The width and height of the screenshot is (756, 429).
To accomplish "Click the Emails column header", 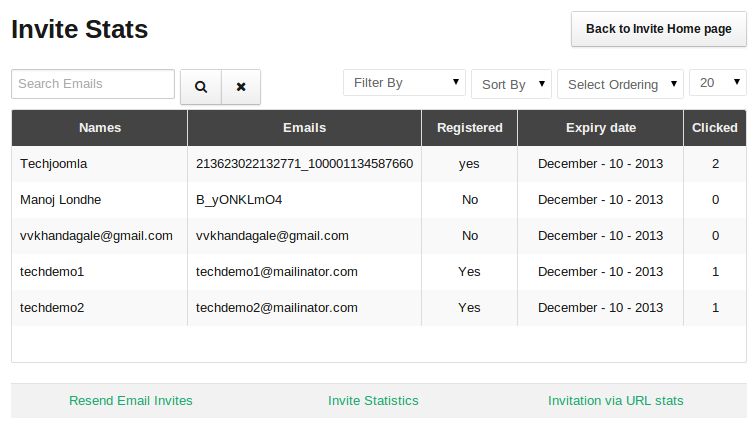I will [304, 128].
